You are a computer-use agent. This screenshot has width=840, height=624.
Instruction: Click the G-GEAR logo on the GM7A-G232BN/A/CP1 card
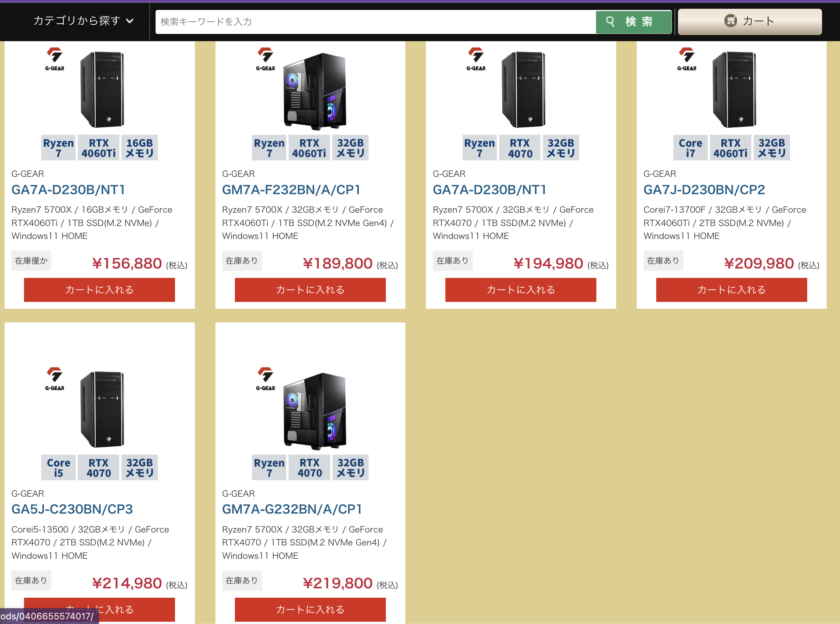coord(265,379)
